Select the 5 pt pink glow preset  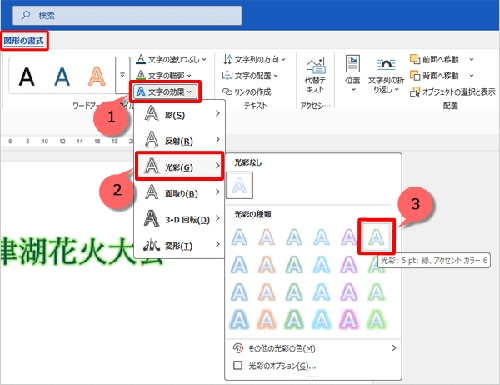point(349,237)
